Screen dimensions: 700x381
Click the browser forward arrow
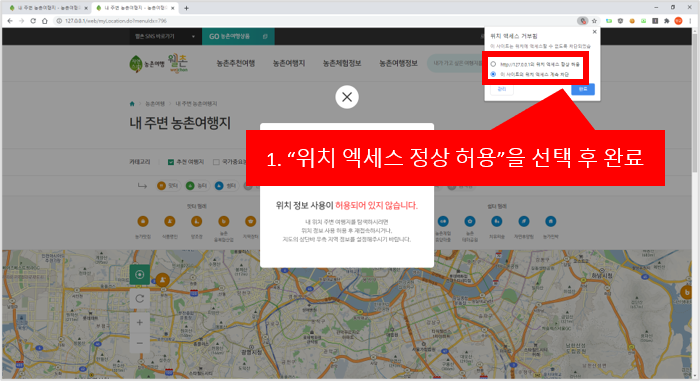click(x=21, y=21)
